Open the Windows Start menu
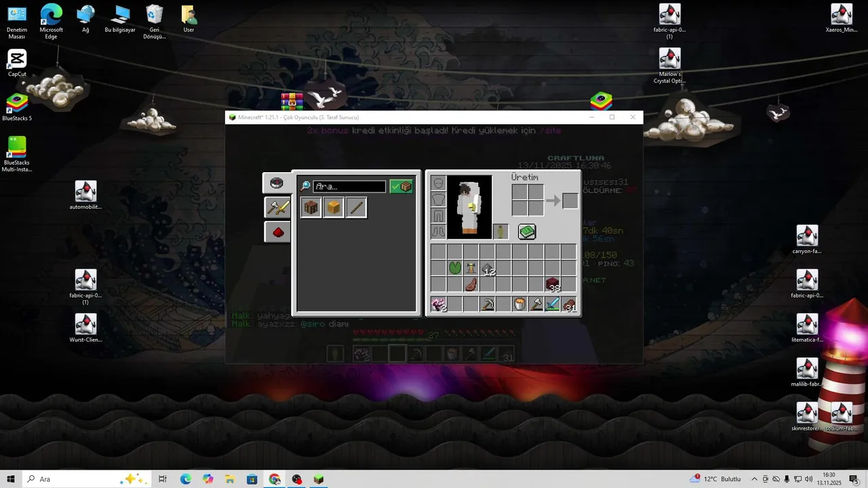Screen dimensions: 868x488 click(x=11, y=479)
